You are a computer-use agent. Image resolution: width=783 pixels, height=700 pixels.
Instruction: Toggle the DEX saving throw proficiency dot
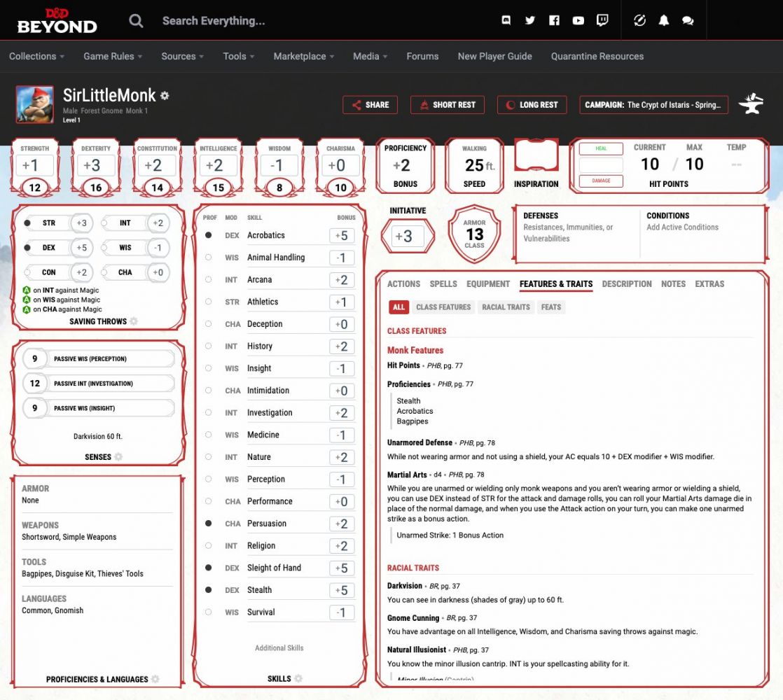(x=27, y=248)
